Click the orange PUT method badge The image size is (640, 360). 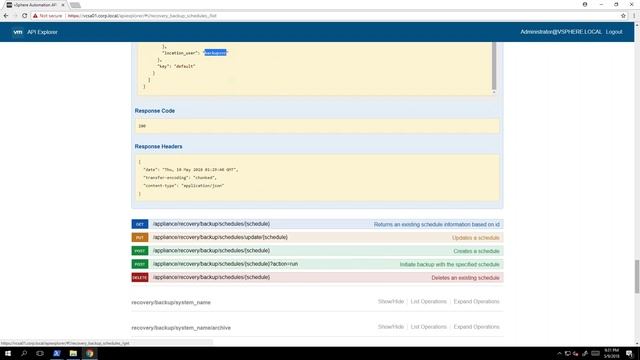(x=140, y=238)
